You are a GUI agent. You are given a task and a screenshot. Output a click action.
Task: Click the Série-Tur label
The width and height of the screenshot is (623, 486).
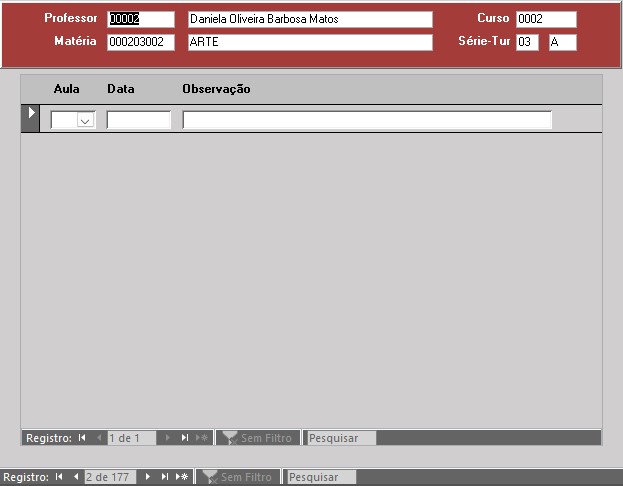point(484,41)
